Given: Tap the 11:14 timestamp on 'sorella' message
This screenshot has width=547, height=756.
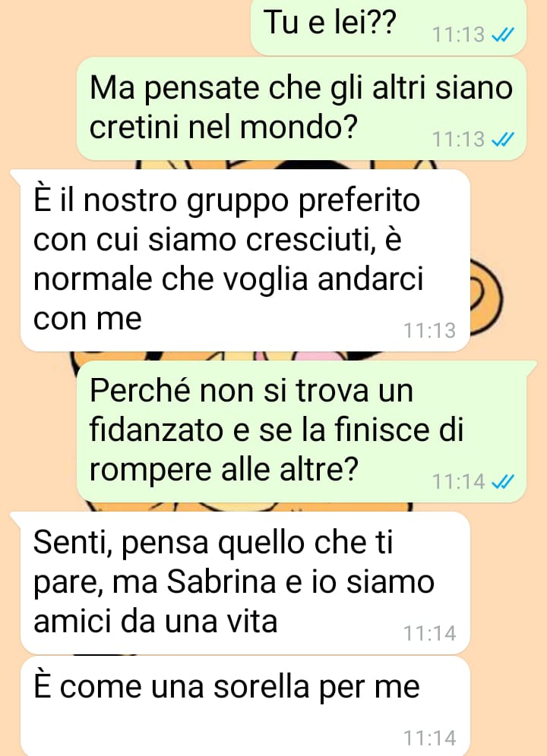Looking at the screenshot, I should [430, 738].
